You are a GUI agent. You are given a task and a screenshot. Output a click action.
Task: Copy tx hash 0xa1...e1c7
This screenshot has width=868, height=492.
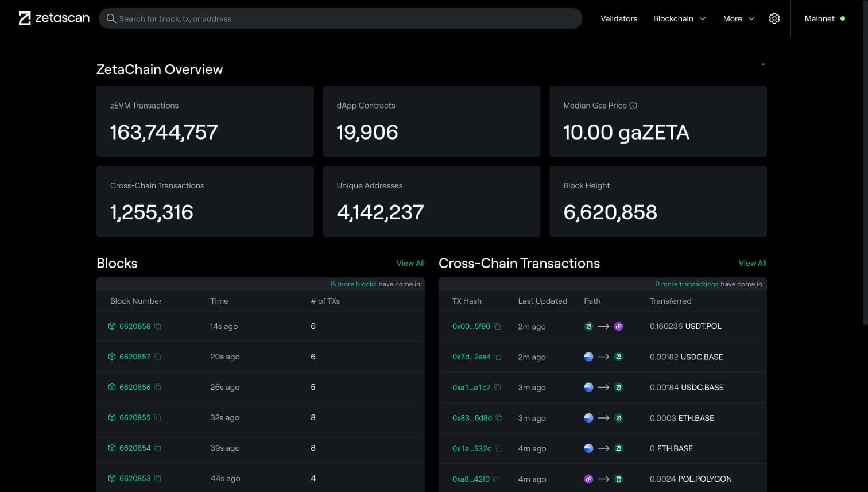pyautogui.click(x=498, y=387)
